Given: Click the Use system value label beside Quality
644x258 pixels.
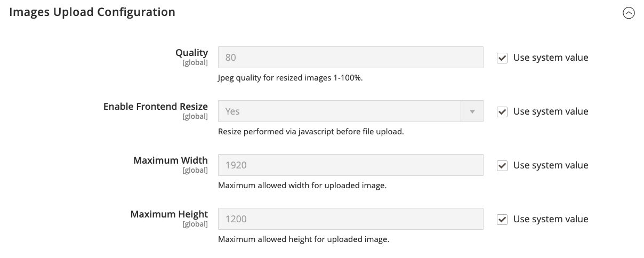Looking at the screenshot, I should [550, 58].
